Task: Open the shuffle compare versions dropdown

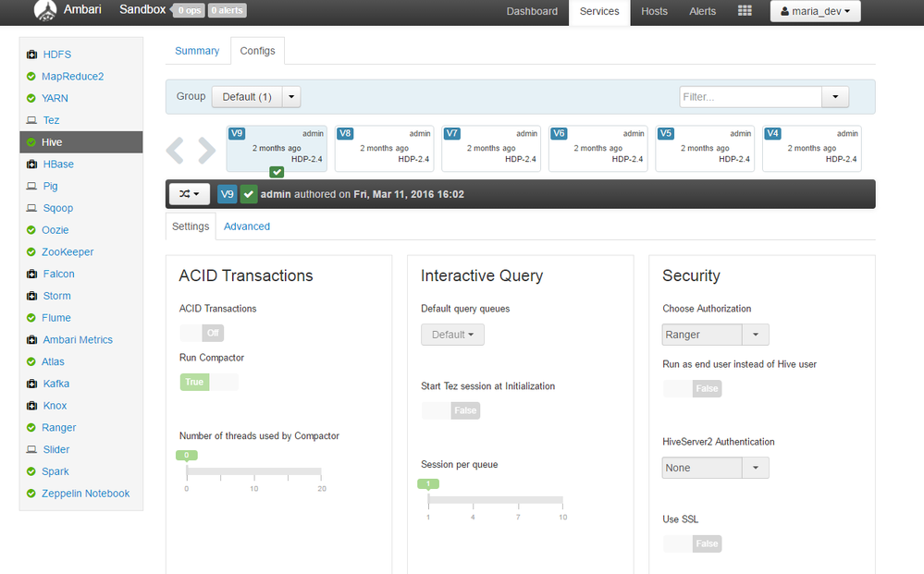Action: point(190,194)
